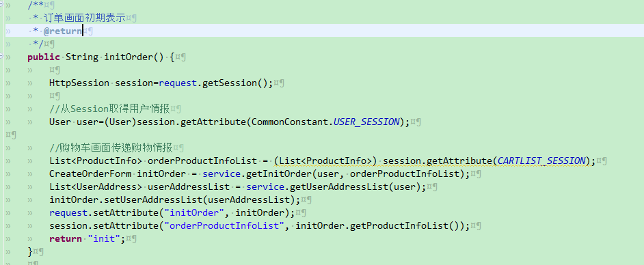
Task: Collapse the initOrder method fold marker
Action: [1, 56]
